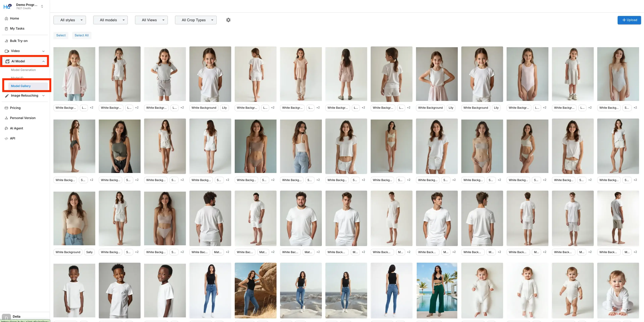Open AI Agent link
The height and width of the screenshot is (322, 644).
[16, 128]
